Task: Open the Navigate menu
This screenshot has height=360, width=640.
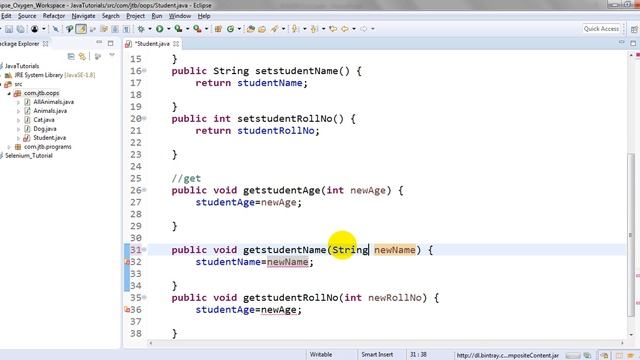Action: 83,16
